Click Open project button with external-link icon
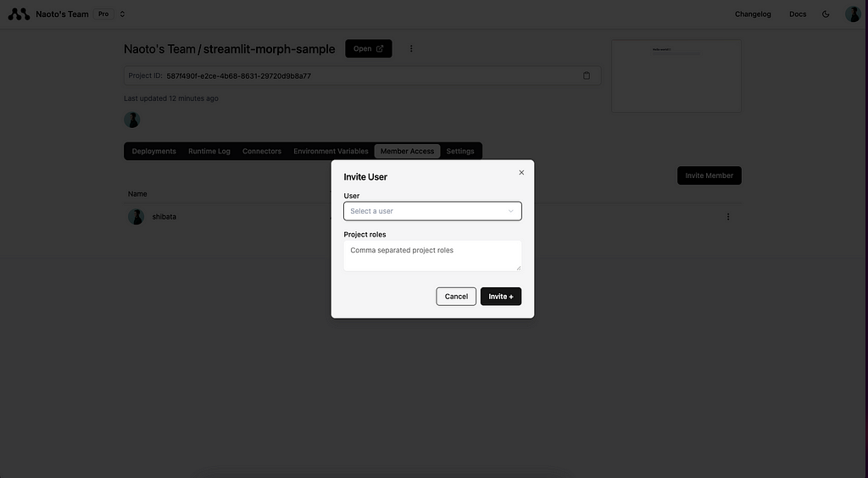The height and width of the screenshot is (478, 868). [x=368, y=48]
